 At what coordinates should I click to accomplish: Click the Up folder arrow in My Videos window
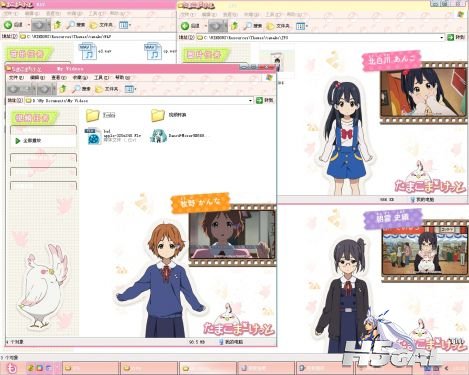pos(63,89)
